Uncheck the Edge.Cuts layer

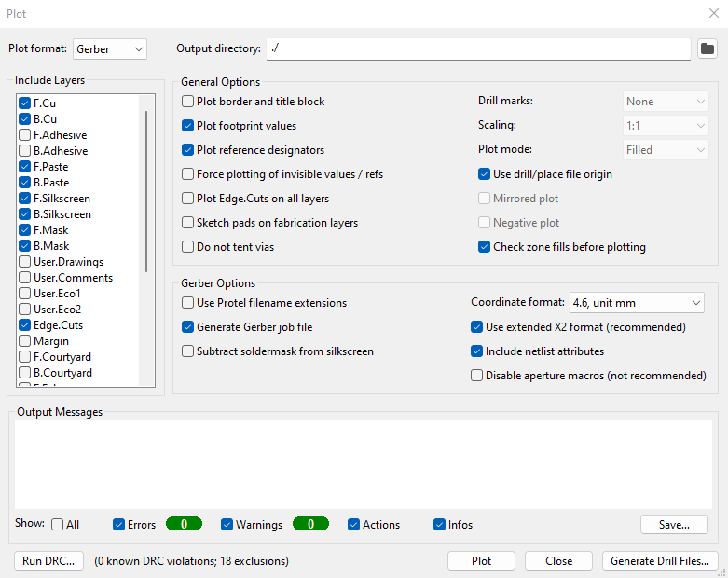pyautogui.click(x=24, y=325)
